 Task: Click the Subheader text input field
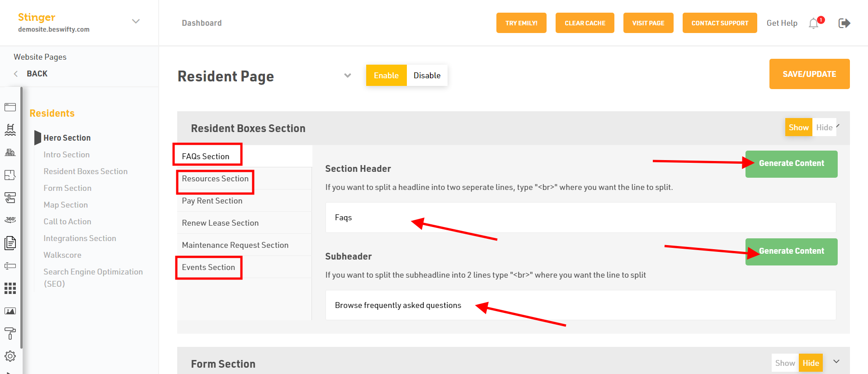(580, 305)
